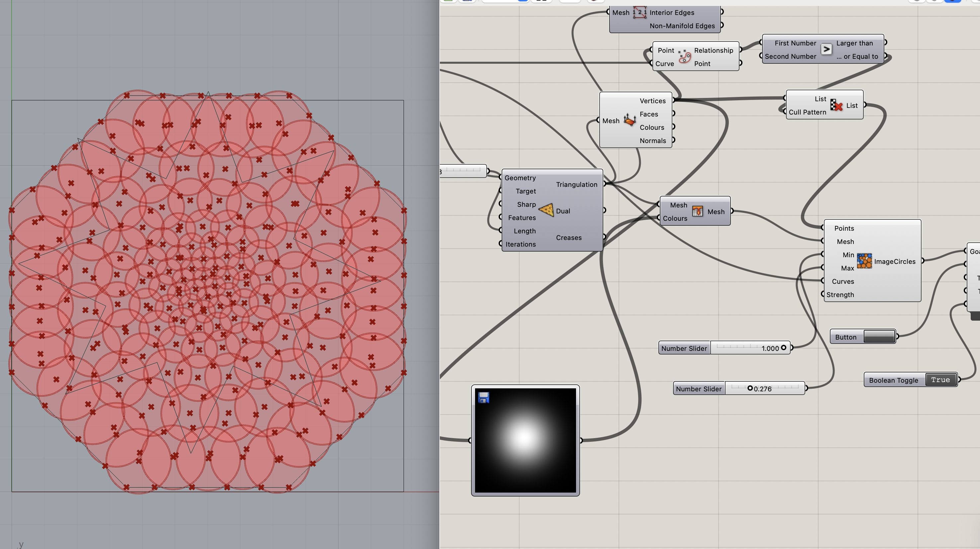Image resolution: width=980 pixels, height=549 pixels.
Task: Click the ImageCircles component icon
Action: tap(864, 261)
